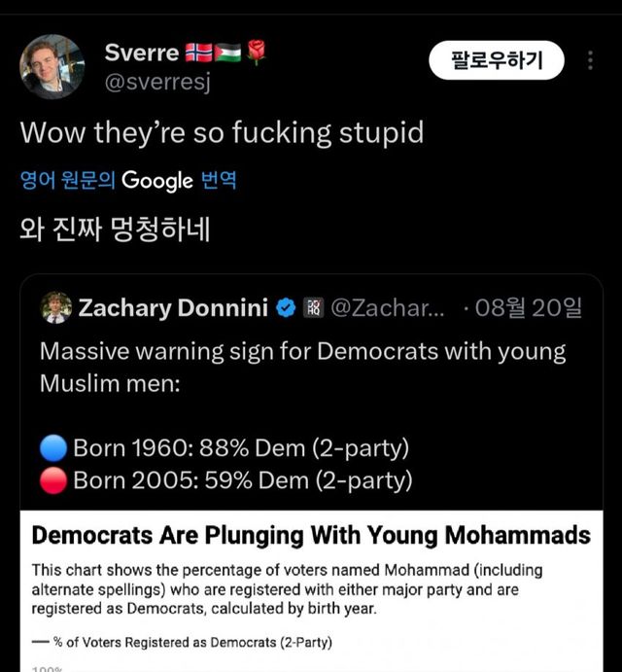This screenshot has width=622, height=672.
Task: Click the Norwegian flag emoji beside Sverre
Action: 198,53
